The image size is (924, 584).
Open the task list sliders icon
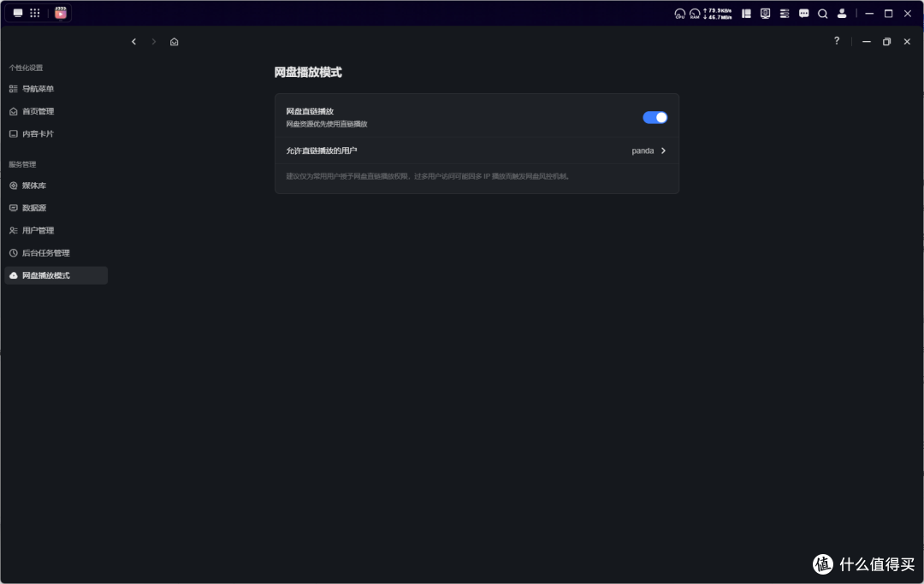(785, 14)
